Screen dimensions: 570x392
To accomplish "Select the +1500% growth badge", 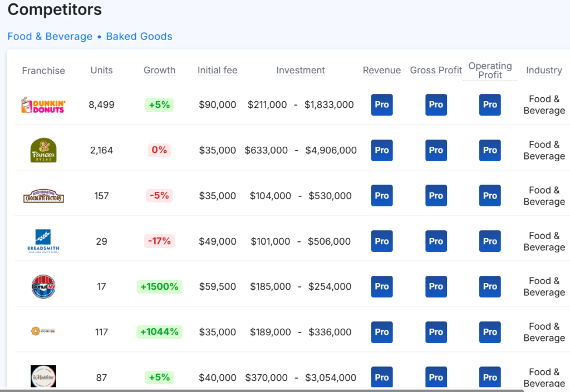I will click(159, 287).
